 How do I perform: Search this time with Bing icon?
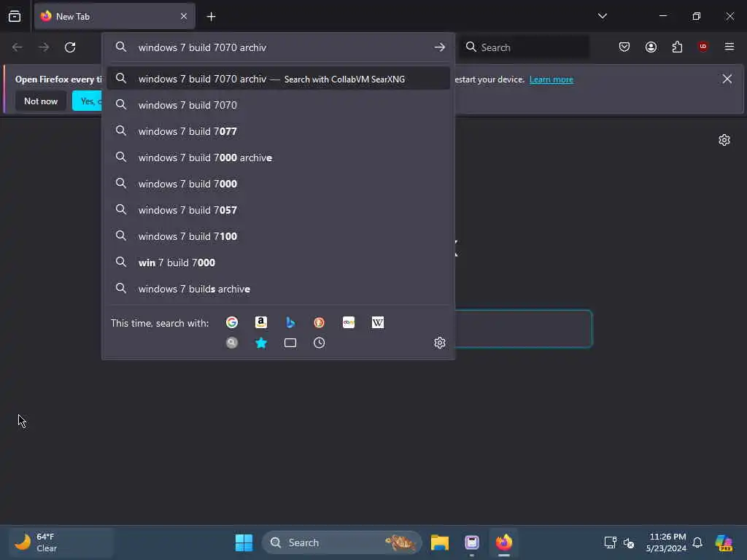tap(290, 322)
